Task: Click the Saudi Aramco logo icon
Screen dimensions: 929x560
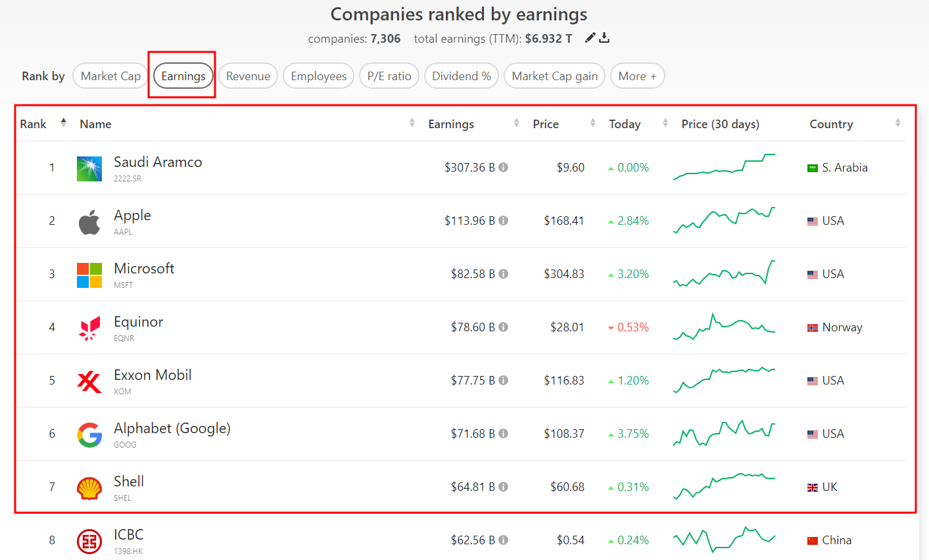Action: (x=89, y=169)
